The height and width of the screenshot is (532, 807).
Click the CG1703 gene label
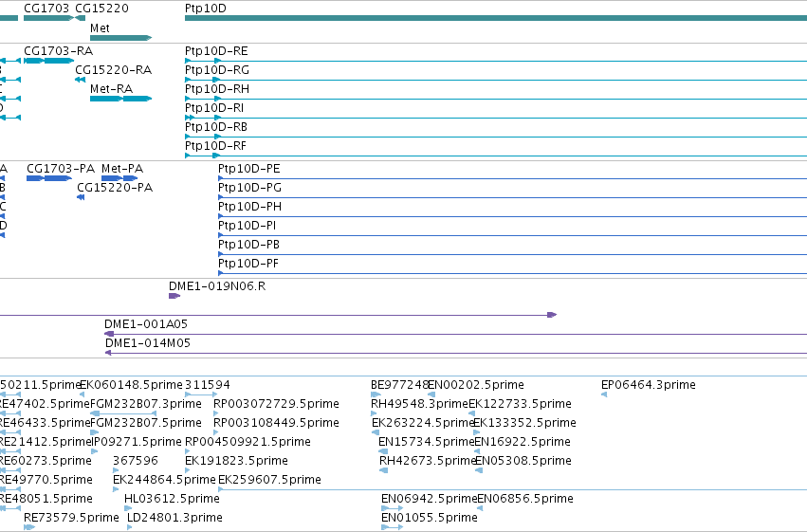(46, 9)
